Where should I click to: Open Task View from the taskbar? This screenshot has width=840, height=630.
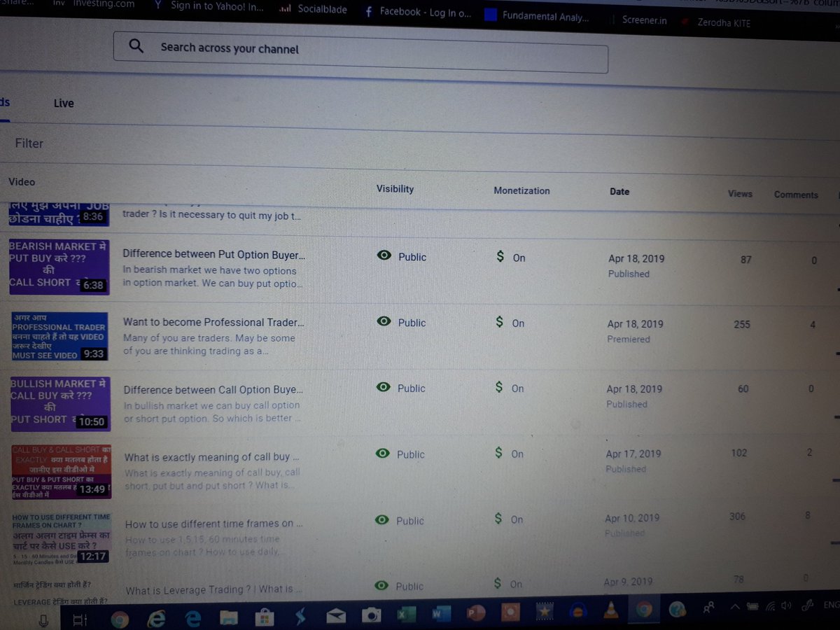(80, 620)
